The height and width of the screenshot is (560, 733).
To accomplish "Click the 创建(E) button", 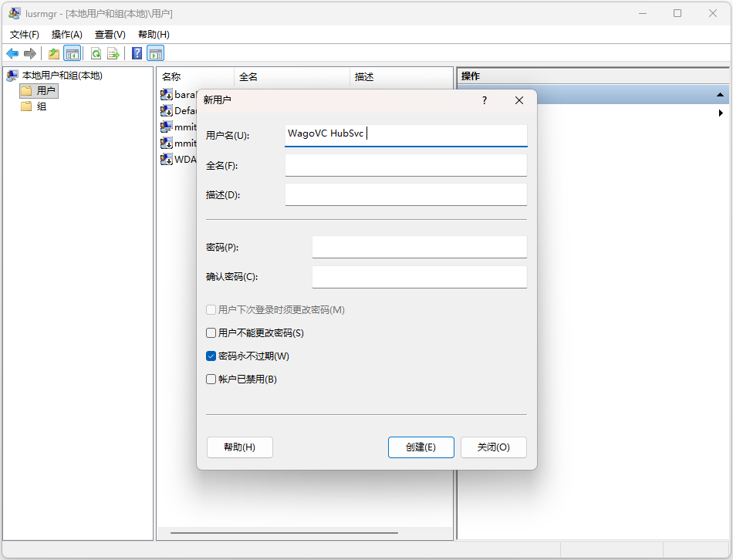I will click(x=421, y=447).
